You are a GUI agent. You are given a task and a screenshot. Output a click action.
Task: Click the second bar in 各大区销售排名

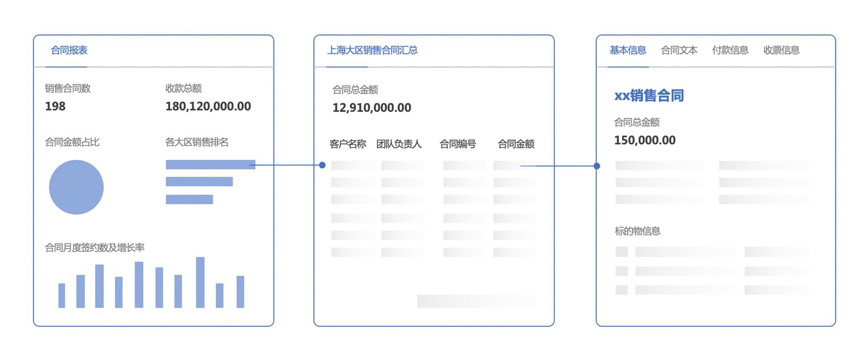(x=199, y=182)
